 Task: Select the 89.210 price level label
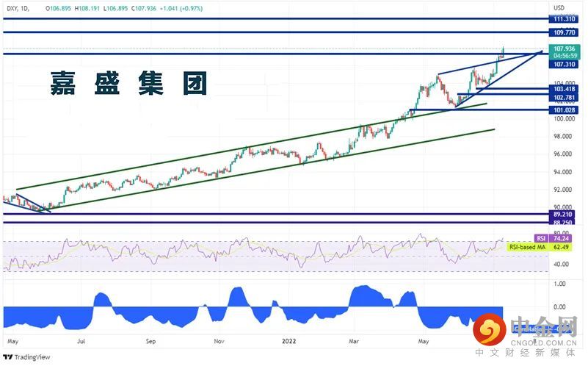(x=563, y=215)
